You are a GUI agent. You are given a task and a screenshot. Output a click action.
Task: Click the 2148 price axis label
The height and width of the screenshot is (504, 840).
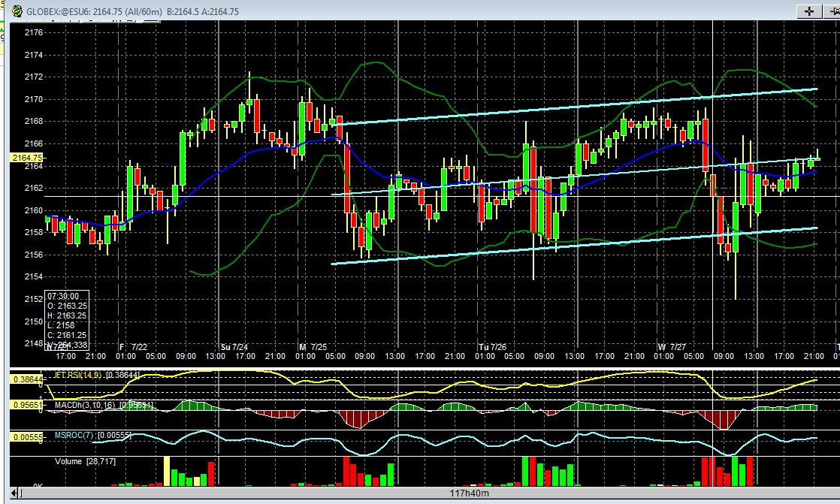point(34,343)
